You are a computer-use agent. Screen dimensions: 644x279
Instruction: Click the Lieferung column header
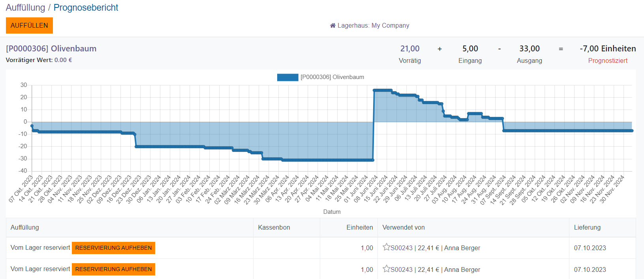click(587, 228)
